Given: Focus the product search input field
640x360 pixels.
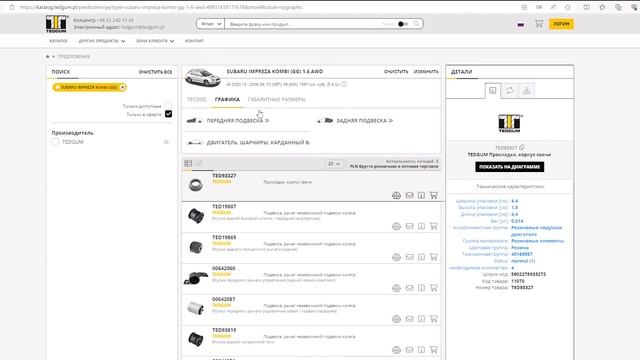Looking at the screenshot, I should click(304, 24).
